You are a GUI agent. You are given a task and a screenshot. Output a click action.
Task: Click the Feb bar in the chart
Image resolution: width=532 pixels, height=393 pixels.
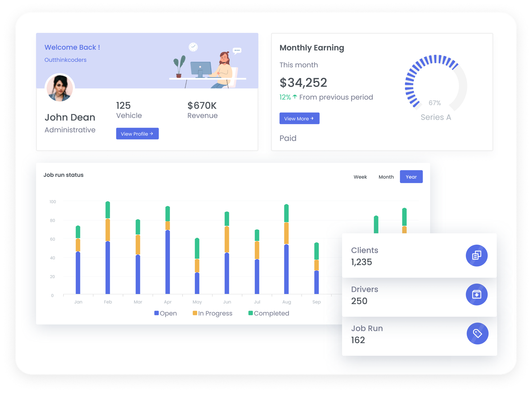pyautogui.click(x=108, y=247)
